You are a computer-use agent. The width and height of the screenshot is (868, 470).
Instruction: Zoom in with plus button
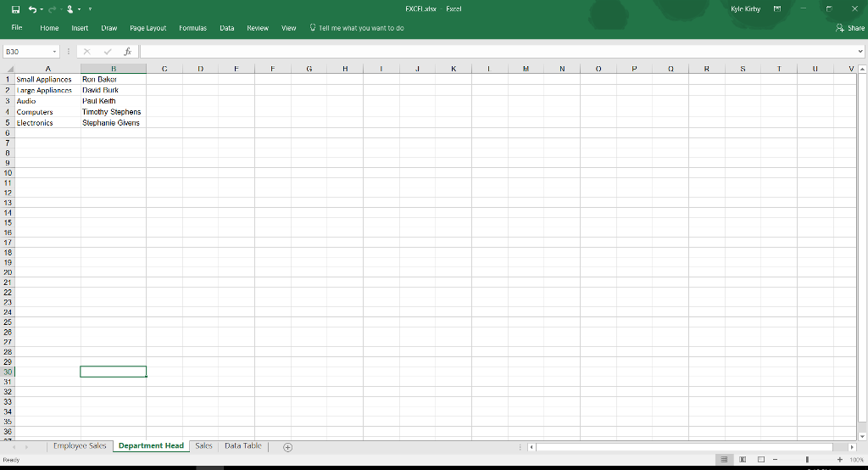pyautogui.click(x=840, y=460)
